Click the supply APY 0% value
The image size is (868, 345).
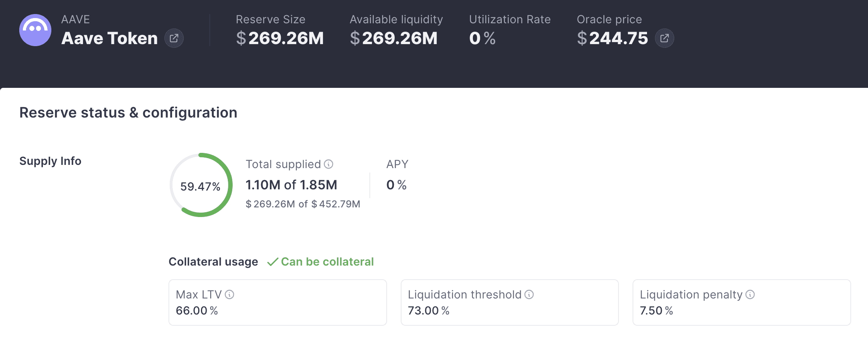click(x=396, y=185)
